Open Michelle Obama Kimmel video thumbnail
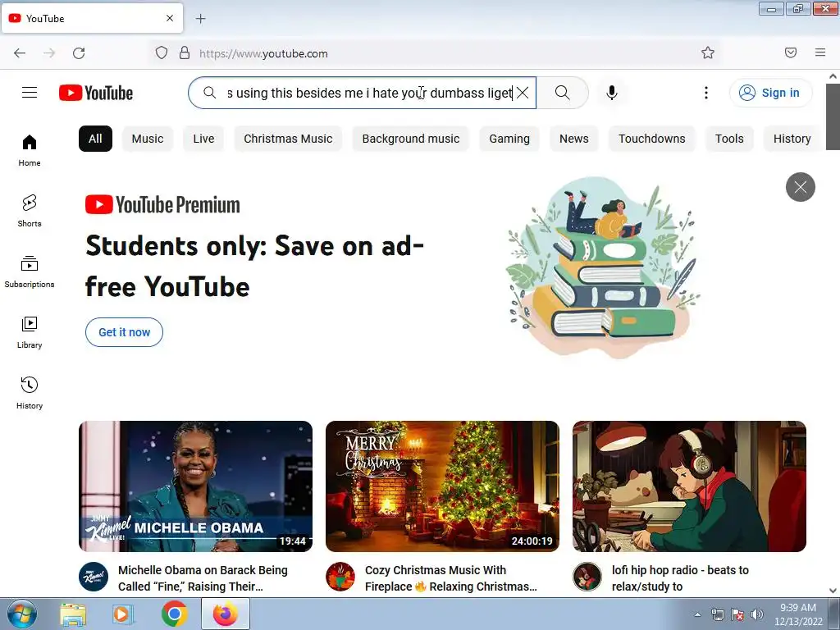Screen dimensions: 840x630 195,486
